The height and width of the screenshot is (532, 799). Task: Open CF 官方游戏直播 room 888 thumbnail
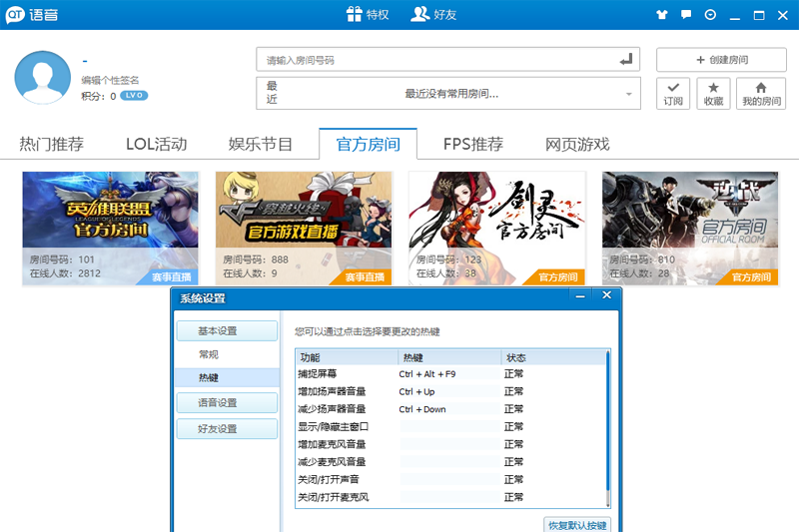[304, 229]
